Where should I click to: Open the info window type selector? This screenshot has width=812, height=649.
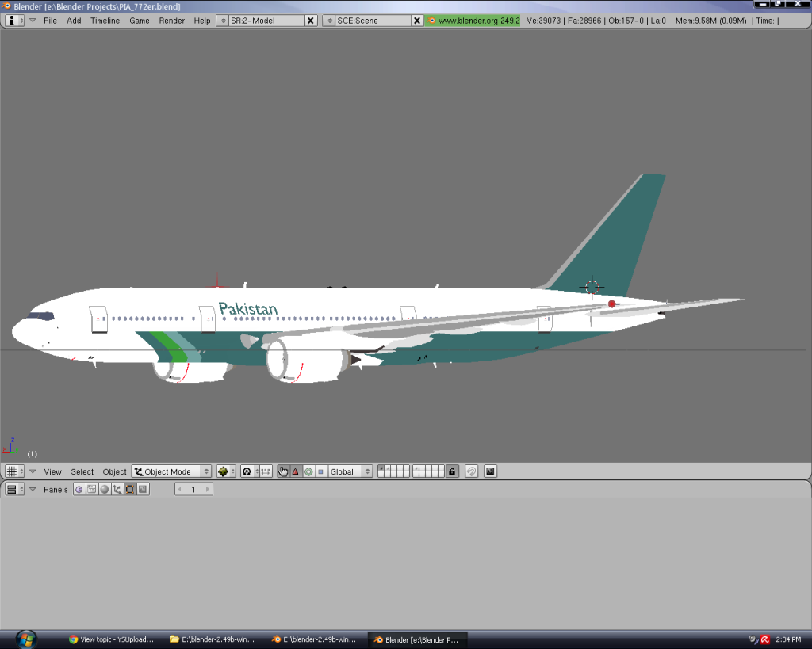pos(14,20)
